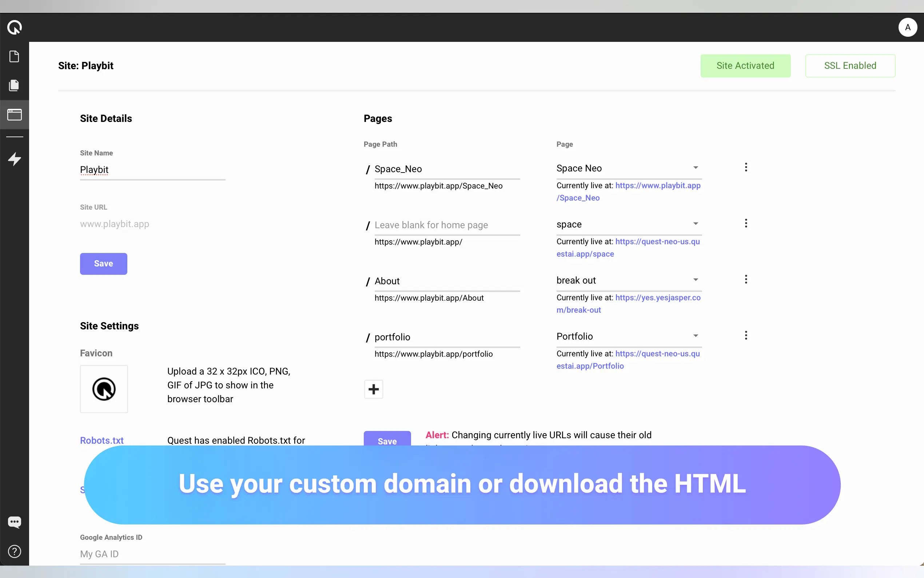Click the Site Name input field

pyautogui.click(x=152, y=170)
